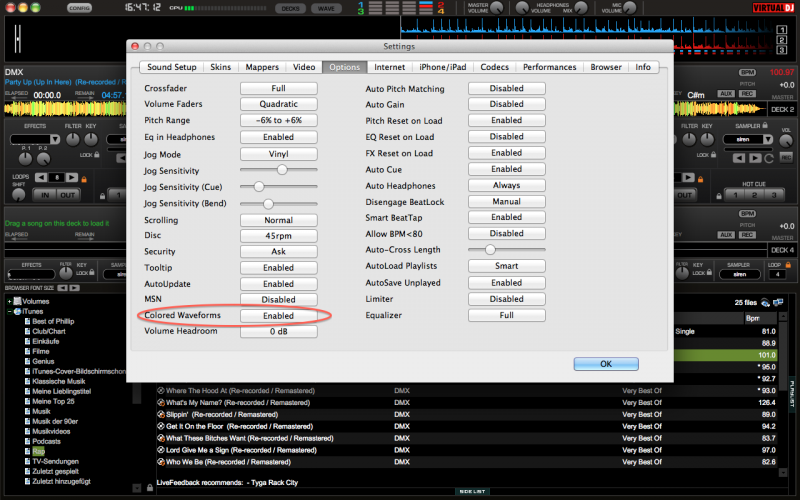
Task: Select waveform view button 2
Action: tap(782, 40)
